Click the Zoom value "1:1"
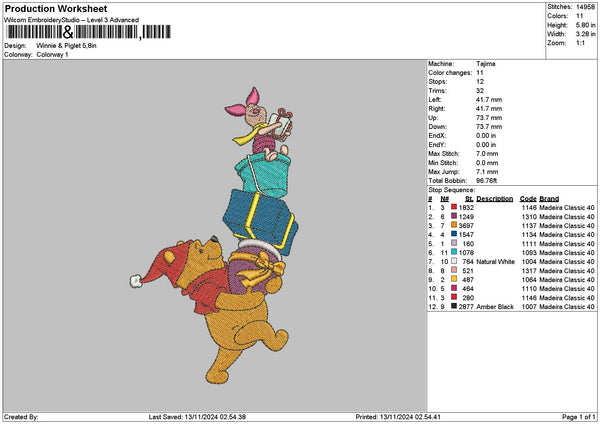The height and width of the screenshot is (424, 600). click(580, 43)
